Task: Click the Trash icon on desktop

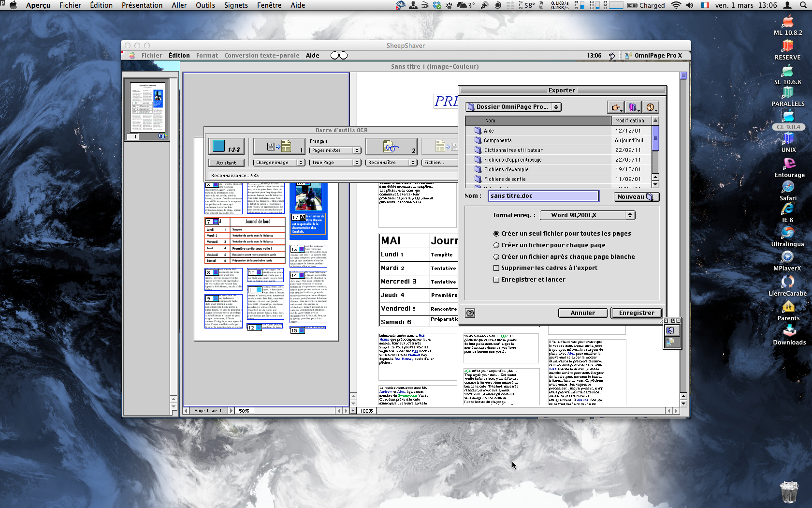Action: (x=789, y=492)
